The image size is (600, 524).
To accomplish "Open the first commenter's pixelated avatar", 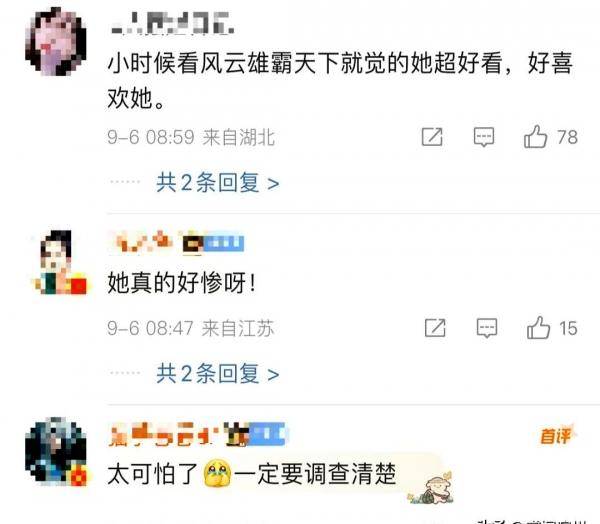I will tap(55, 41).
